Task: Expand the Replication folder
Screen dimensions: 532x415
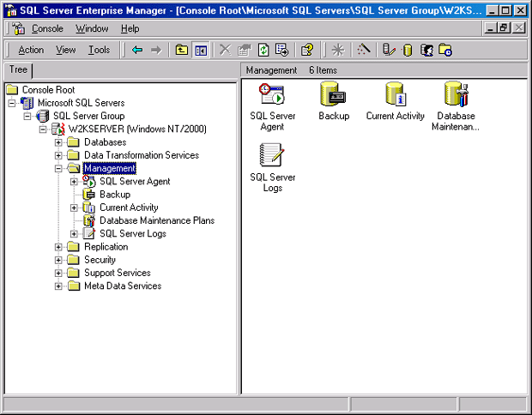Action: pyautogui.click(x=58, y=247)
